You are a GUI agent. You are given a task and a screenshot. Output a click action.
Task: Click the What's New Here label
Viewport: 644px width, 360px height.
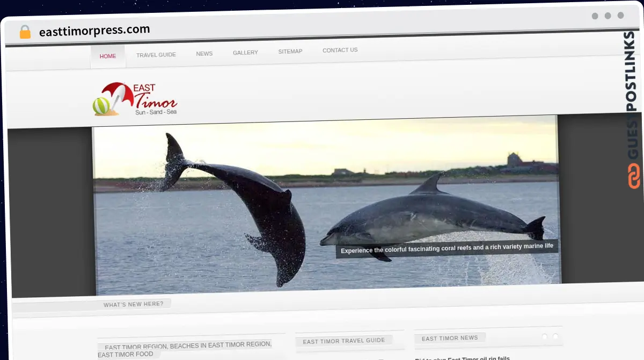pos(133,304)
